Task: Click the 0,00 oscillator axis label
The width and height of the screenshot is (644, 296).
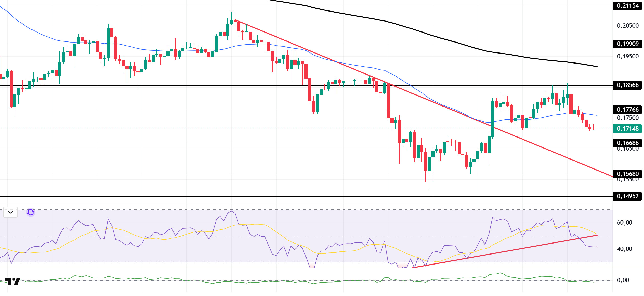Action: point(623,280)
